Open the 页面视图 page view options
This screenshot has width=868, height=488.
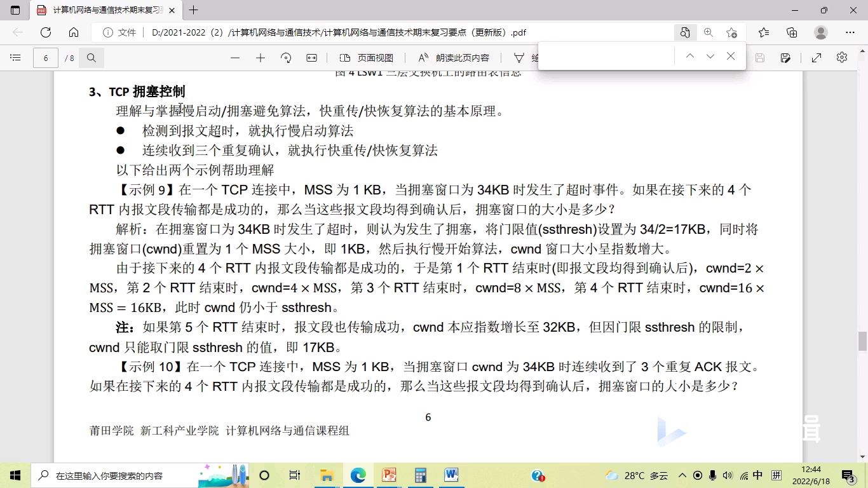(367, 58)
